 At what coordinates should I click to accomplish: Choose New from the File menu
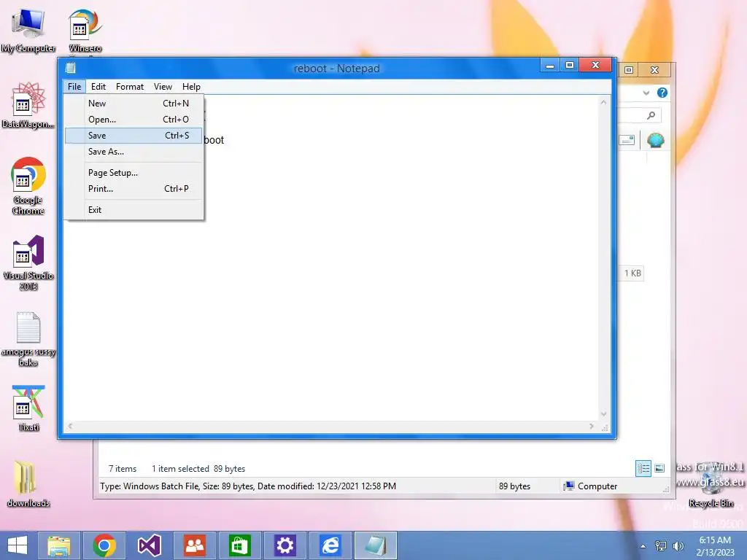point(133,104)
